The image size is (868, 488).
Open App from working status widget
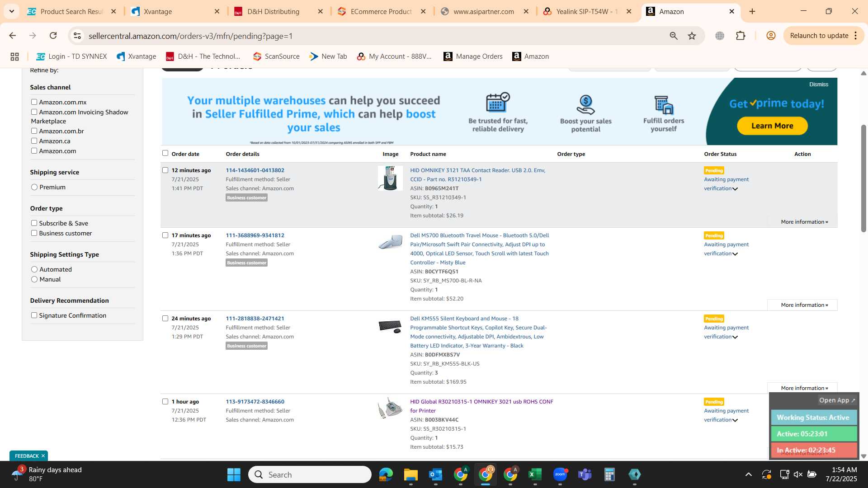[x=837, y=400]
